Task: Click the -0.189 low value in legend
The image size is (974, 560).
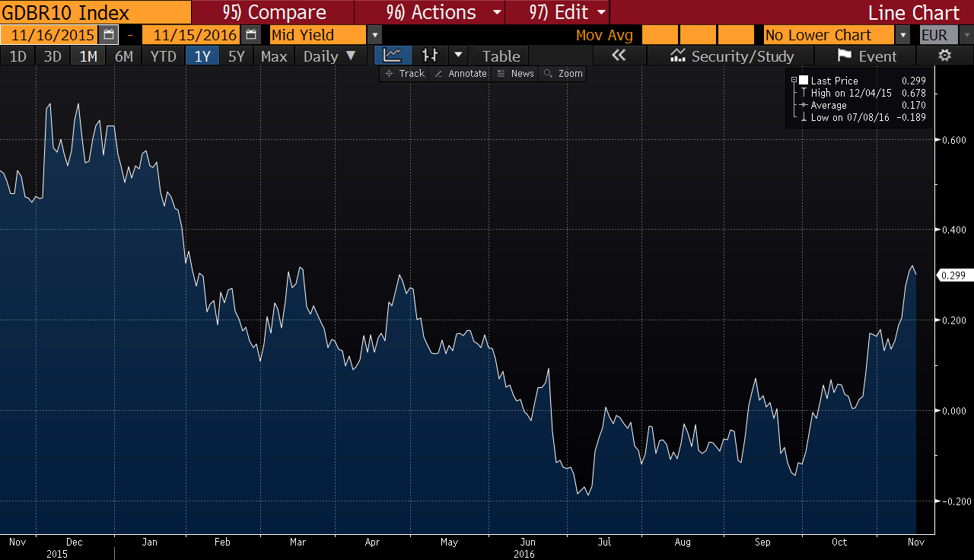Action: (911, 117)
